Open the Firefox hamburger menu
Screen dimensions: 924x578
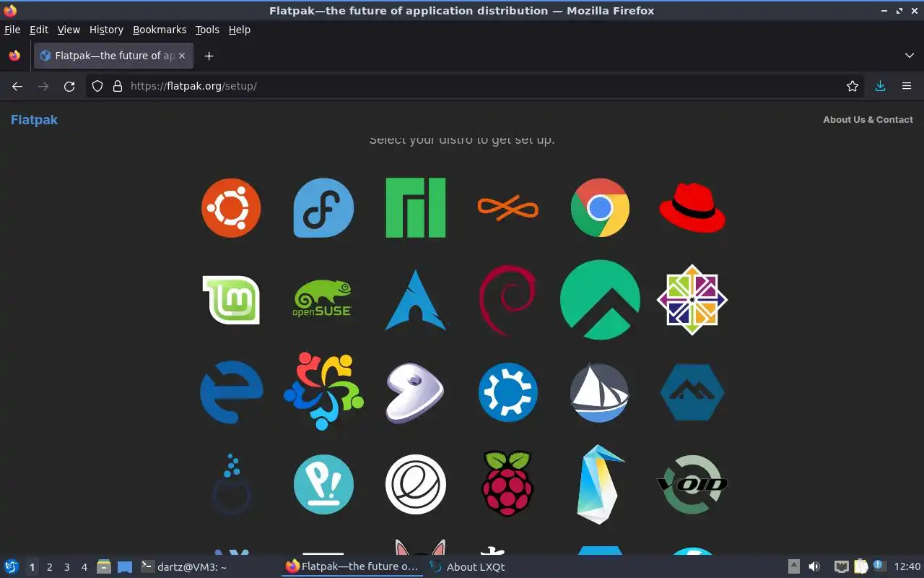(907, 86)
